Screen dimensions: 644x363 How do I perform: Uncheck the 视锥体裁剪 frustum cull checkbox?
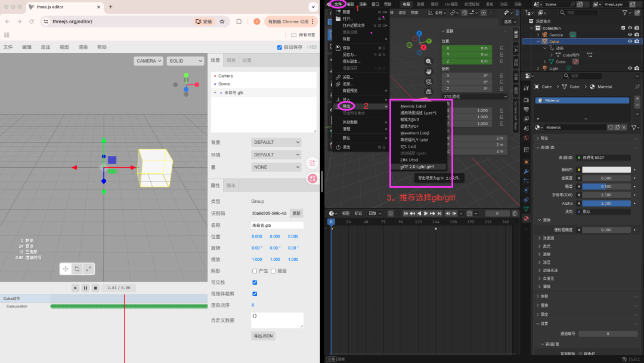point(255,294)
